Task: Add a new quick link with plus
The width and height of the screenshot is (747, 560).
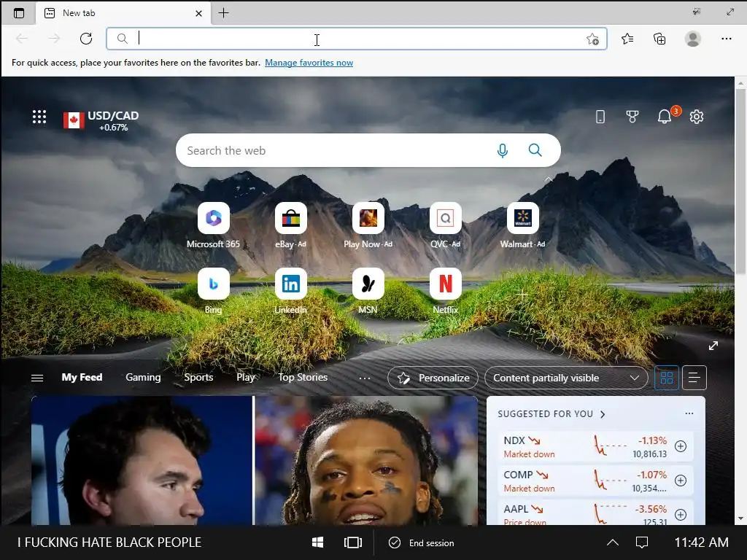Action: 522,295
